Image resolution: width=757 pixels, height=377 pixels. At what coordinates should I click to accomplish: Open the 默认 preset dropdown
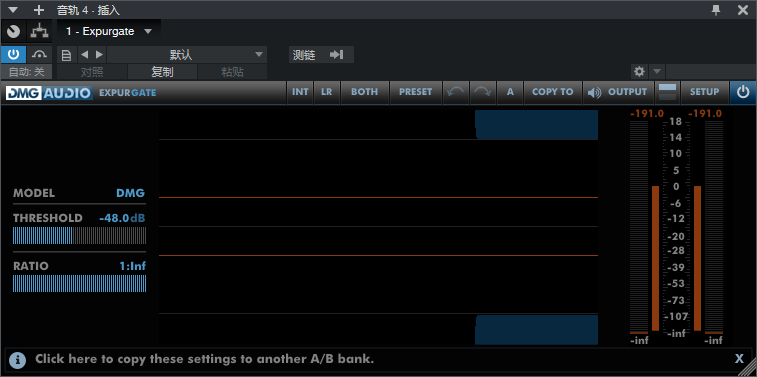pos(187,55)
